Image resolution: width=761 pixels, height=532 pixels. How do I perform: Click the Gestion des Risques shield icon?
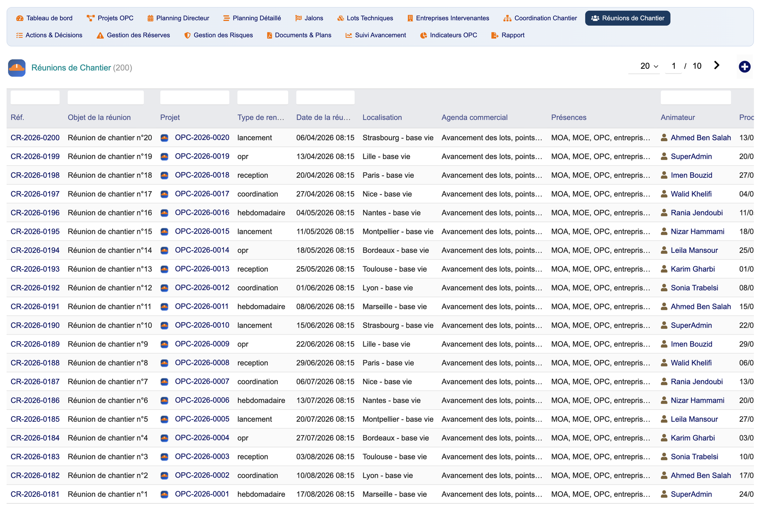point(187,35)
